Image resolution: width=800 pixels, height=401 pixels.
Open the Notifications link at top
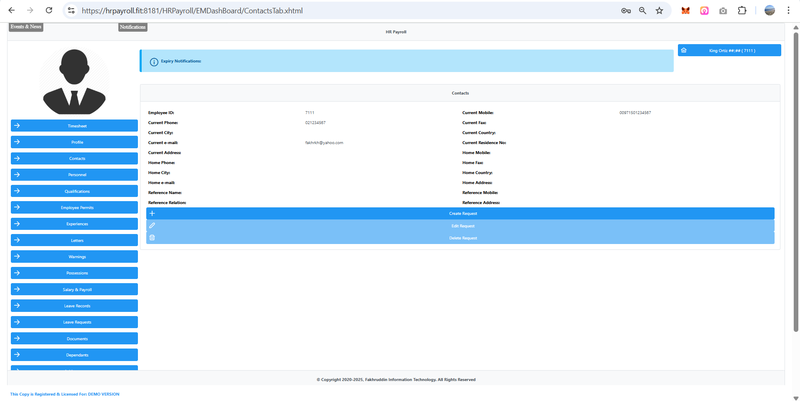pos(133,27)
